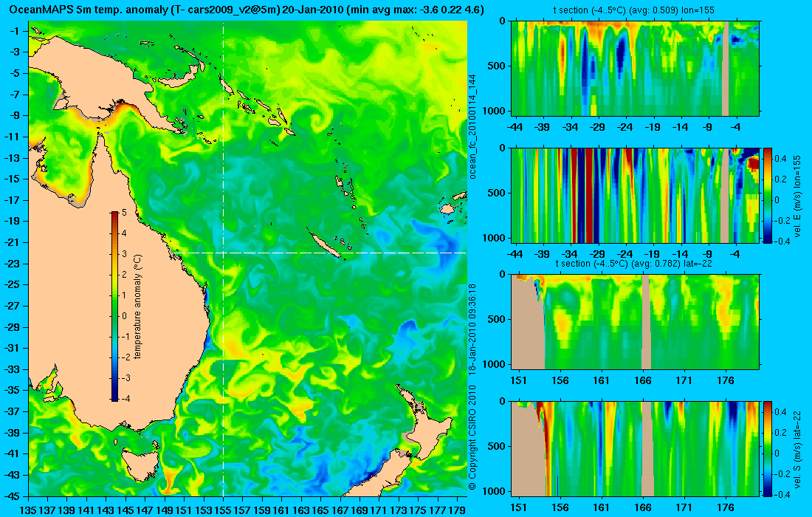This screenshot has width=812, height=517.
Task: Click depth '1000' on vel. E section
Action: click(494, 238)
